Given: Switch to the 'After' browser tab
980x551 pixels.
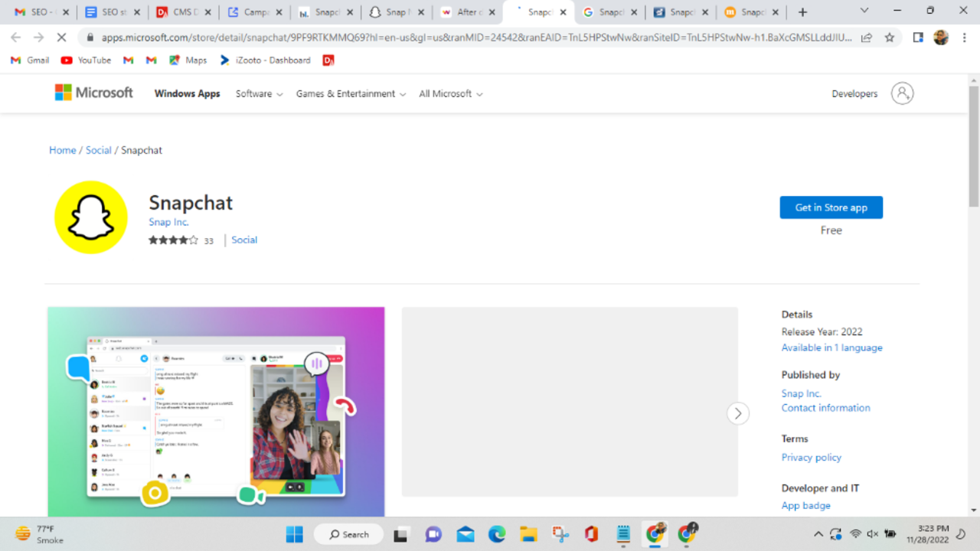Looking at the screenshot, I should [x=468, y=12].
